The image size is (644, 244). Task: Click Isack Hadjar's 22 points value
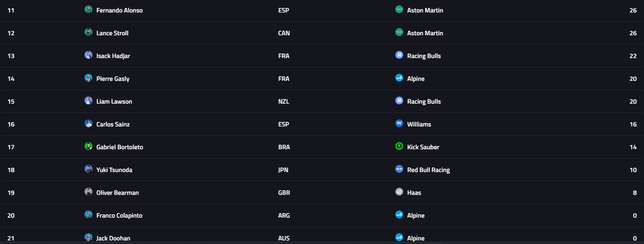click(633, 56)
